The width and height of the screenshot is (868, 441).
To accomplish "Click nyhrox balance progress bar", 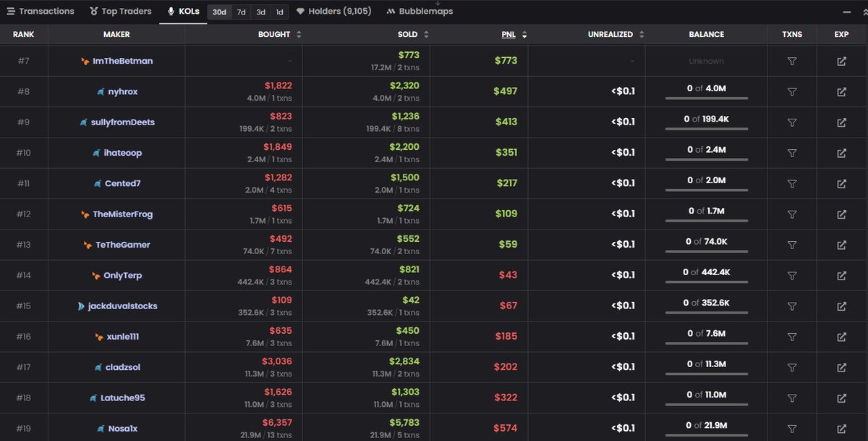I will (x=707, y=98).
